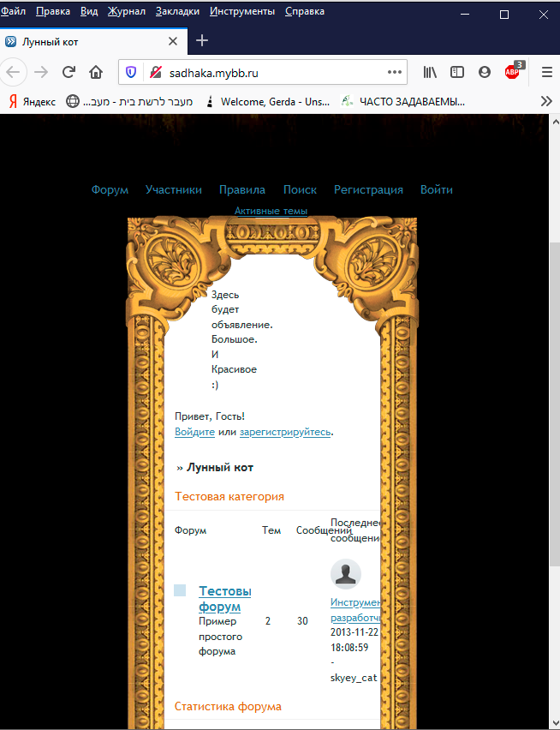This screenshot has height=730, width=560.
Task: Open the Welcome, Gerda bookmark
Action: (x=268, y=101)
